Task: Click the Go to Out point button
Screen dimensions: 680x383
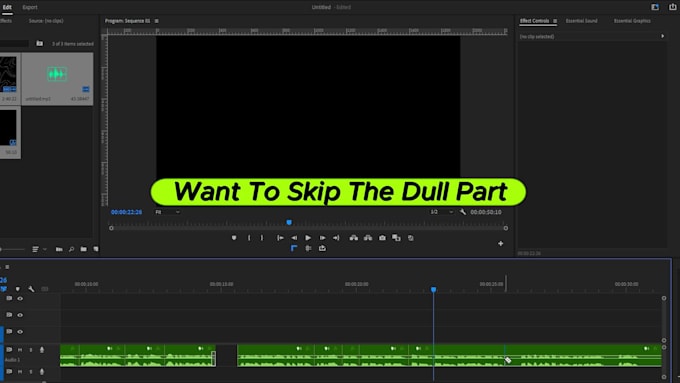Action: [x=336, y=238]
